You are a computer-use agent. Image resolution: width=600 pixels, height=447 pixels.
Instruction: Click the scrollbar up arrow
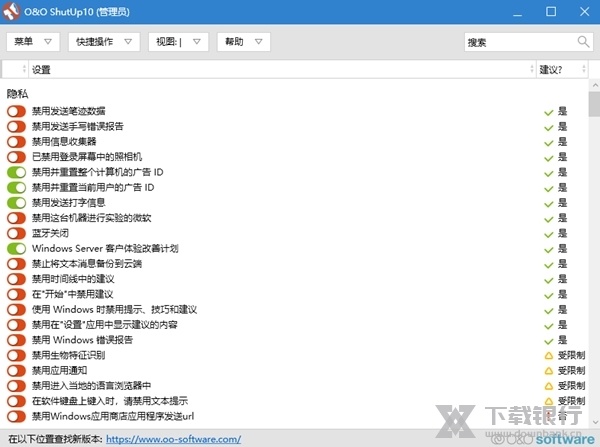[x=595, y=85]
